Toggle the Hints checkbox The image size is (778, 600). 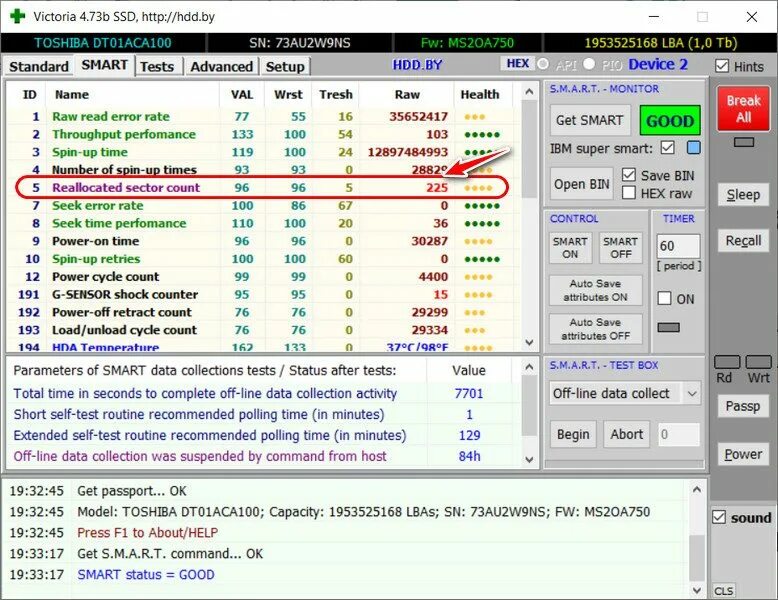722,66
